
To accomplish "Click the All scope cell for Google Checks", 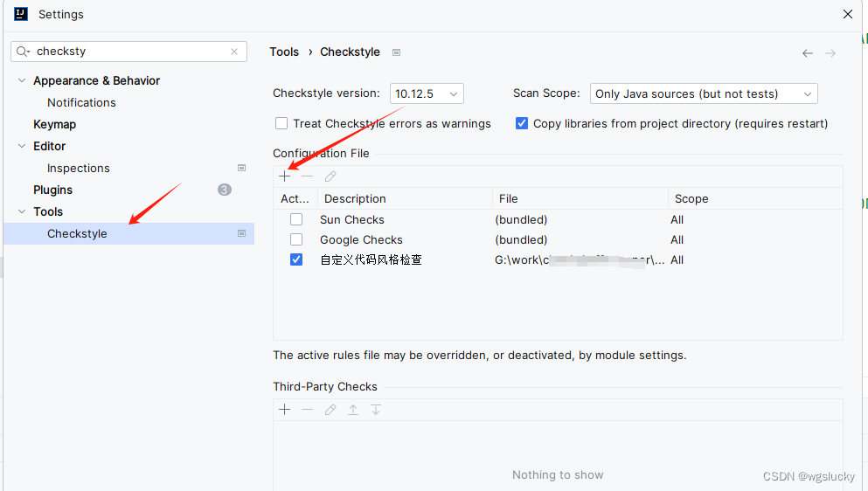I will pyautogui.click(x=677, y=239).
